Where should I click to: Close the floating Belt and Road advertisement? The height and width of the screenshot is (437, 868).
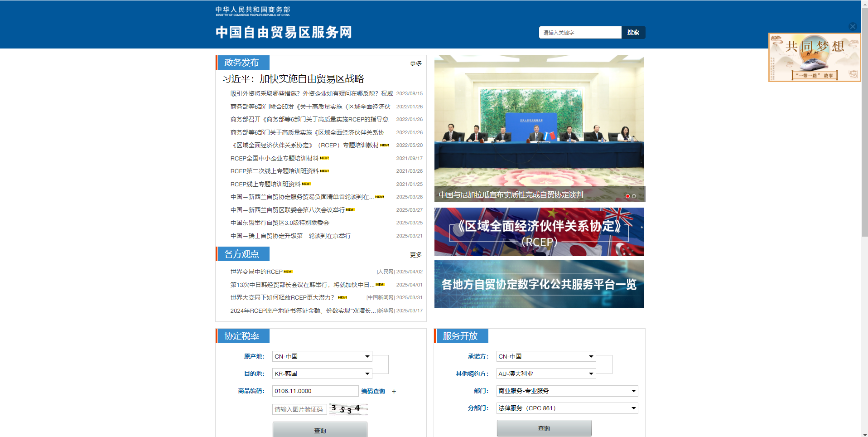[852, 27]
